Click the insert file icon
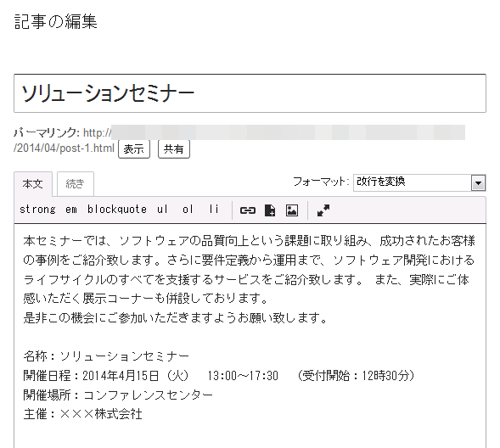This screenshot has height=448, width=500. (270, 210)
